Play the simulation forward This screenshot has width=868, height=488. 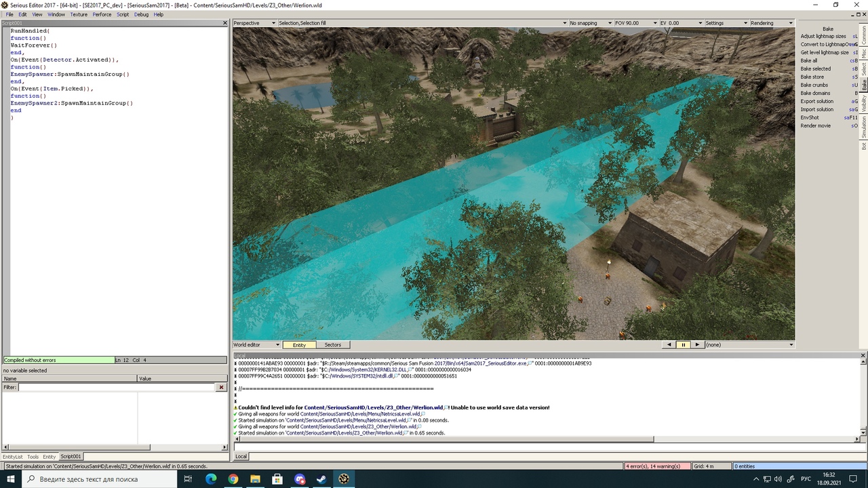point(696,345)
